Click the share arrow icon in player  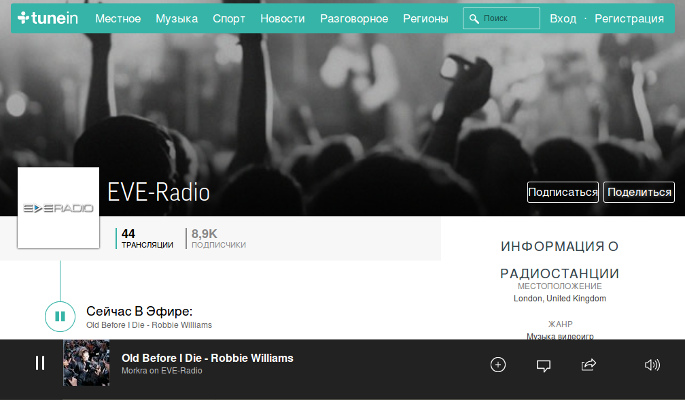[x=589, y=365]
